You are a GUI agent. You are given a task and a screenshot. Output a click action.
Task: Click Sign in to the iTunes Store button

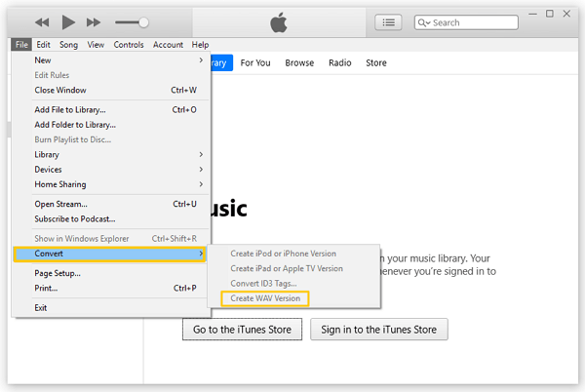379,330
